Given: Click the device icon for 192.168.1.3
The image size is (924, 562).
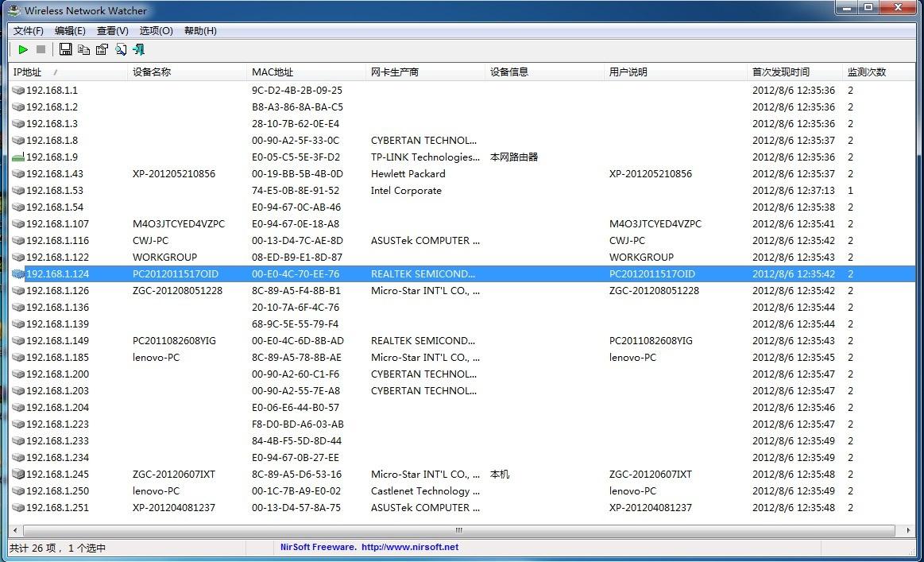Looking at the screenshot, I should click(18, 124).
